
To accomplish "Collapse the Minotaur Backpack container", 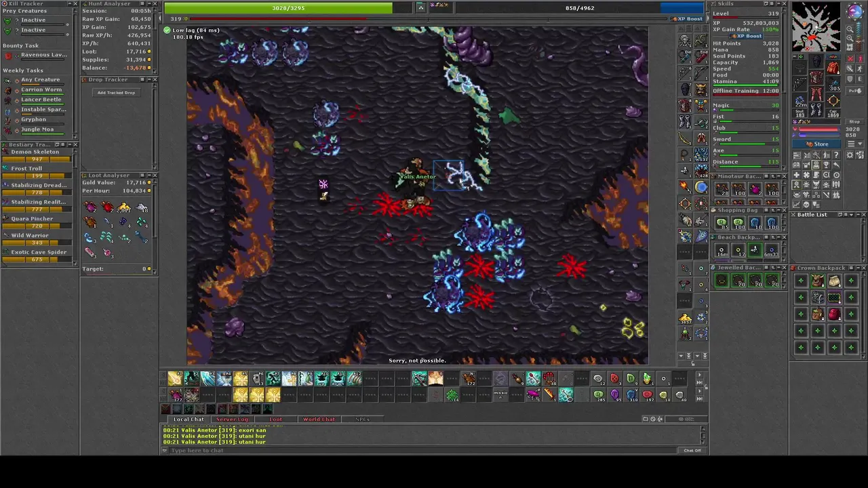I will coord(777,176).
